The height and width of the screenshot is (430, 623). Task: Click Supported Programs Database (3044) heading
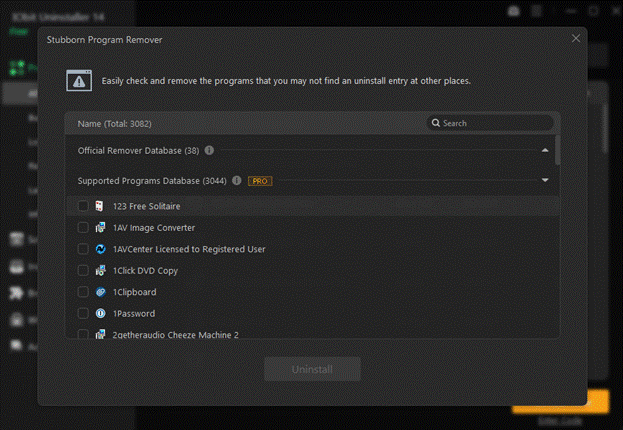[152, 181]
